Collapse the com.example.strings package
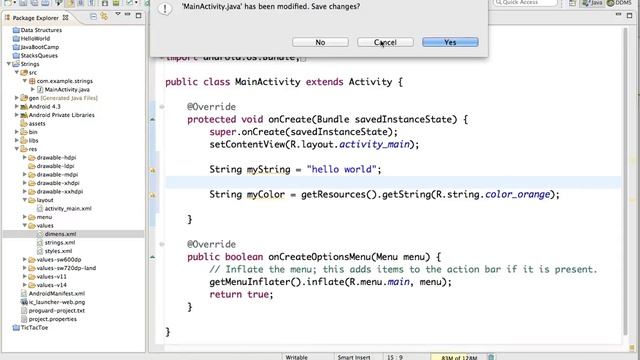The height and width of the screenshot is (360, 640). [25, 81]
